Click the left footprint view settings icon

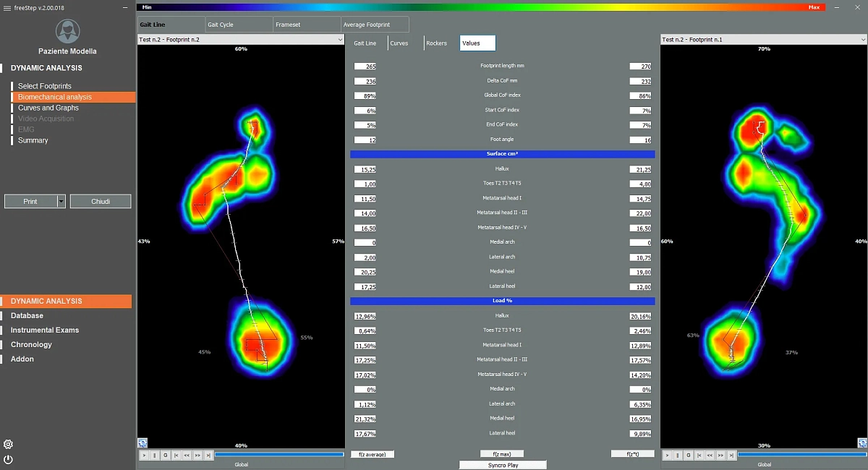(142, 443)
